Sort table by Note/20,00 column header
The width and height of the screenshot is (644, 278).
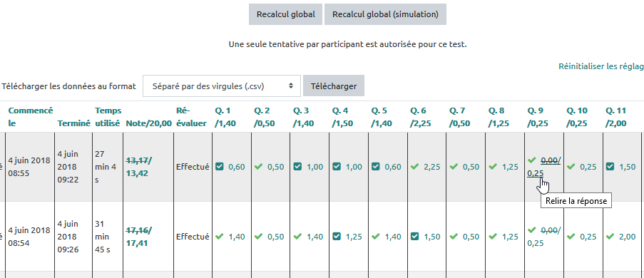pos(148,123)
